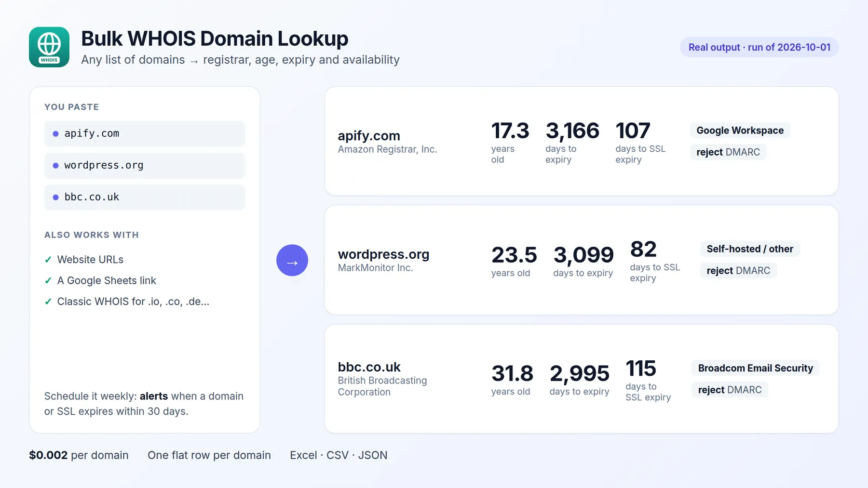This screenshot has height=488, width=868.
Task: Click the bullet dot beside apify.com
Action: pyautogui.click(x=55, y=134)
